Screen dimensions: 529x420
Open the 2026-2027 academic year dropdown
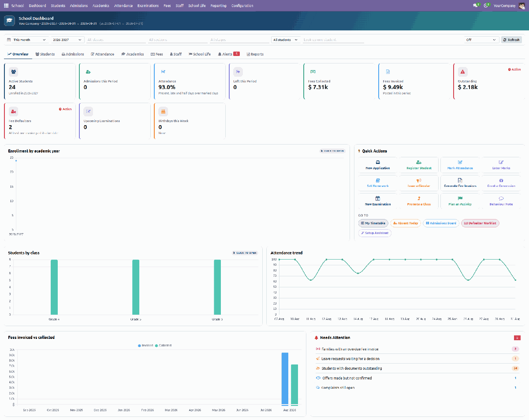coord(67,40)
